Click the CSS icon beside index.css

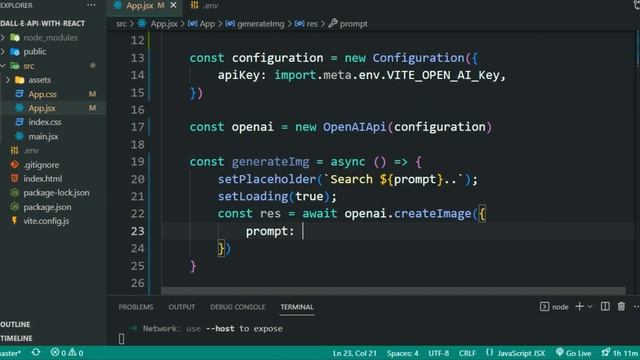(x=19, y=122)
